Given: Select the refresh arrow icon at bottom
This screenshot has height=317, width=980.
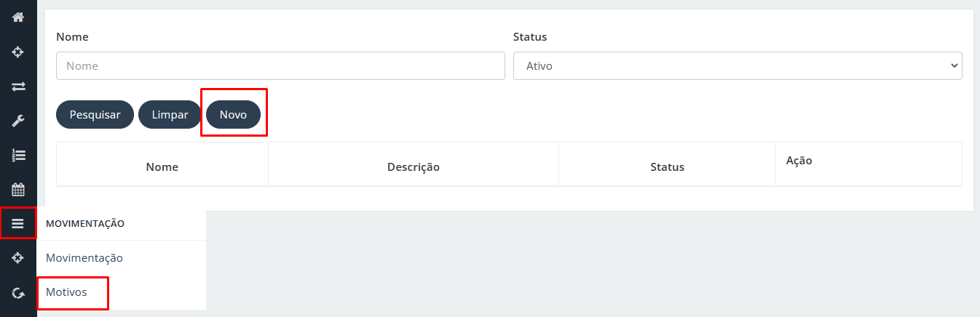Looking at the screenshot, I should 18,293.
